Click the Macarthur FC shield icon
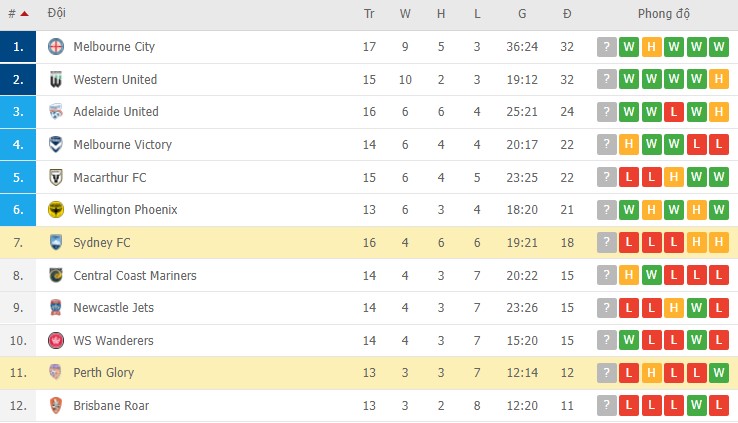Viewport: 738px width, 423px height. click(56, 177)
